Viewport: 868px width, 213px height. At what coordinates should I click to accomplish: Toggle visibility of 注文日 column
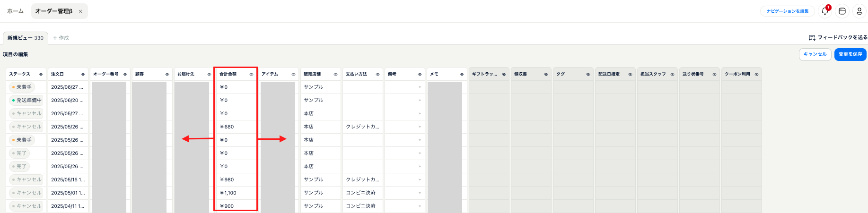83,74
